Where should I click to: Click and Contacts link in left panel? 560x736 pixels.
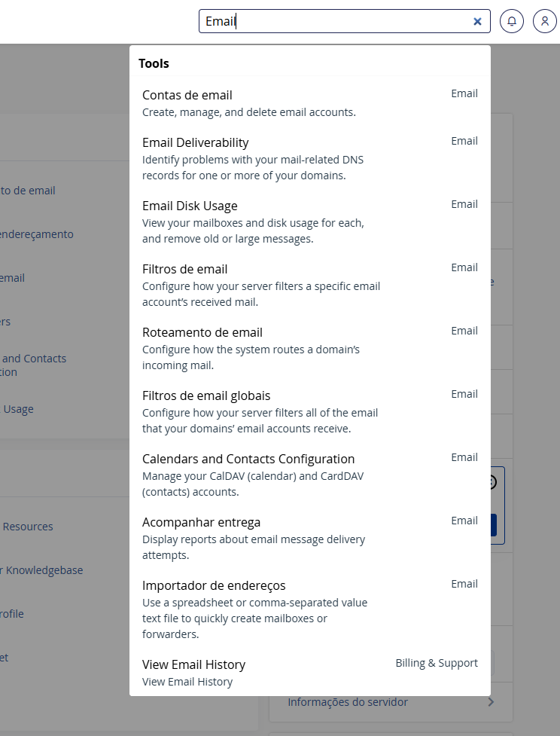(34, 359)
